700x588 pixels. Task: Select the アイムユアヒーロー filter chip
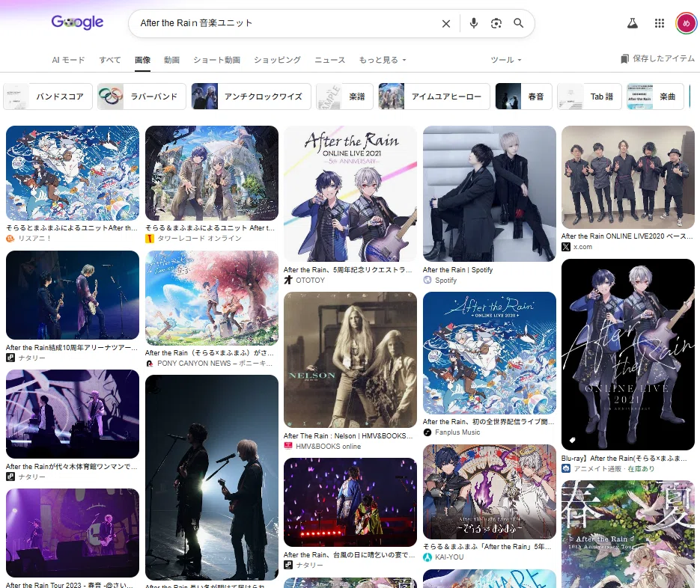(434, 97)
